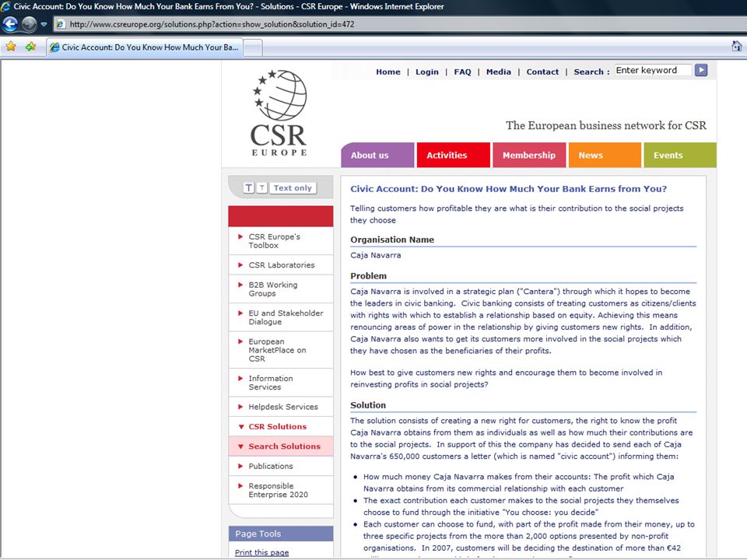Viewport: 747px width, 560px height.
Task: Open the Membership tab
Action: (529, 156)
